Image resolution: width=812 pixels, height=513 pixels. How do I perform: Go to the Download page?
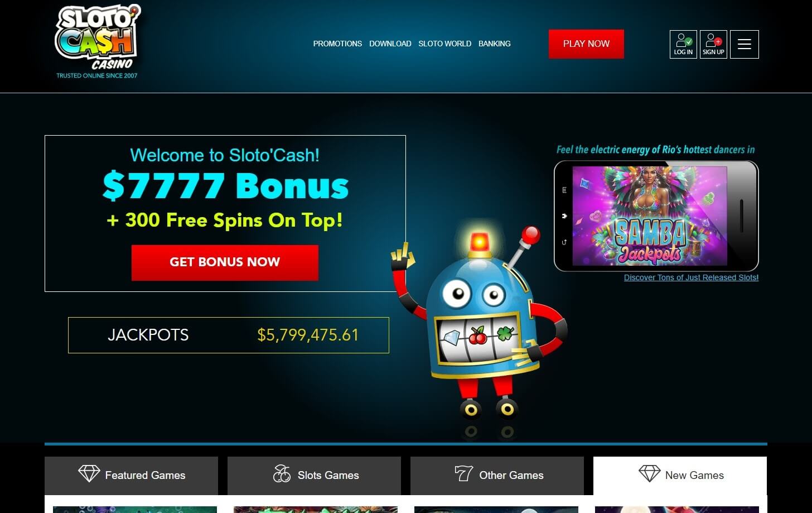390,44
